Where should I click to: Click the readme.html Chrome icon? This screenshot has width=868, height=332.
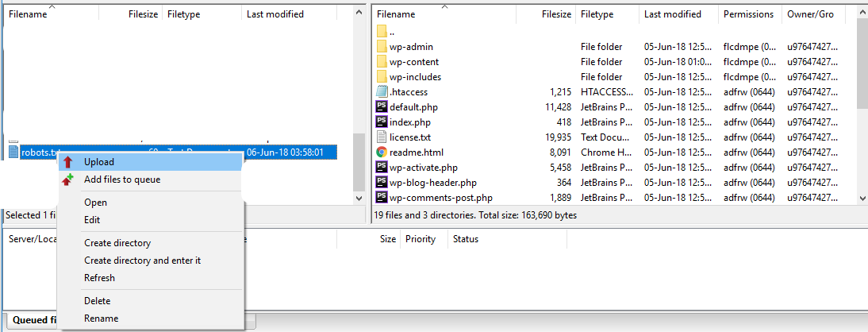[382, 152]
